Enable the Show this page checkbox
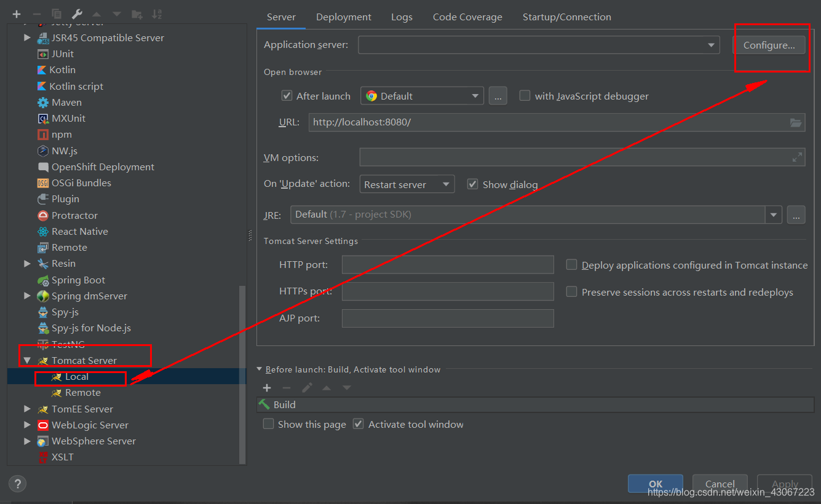 [x=268, y=424]
